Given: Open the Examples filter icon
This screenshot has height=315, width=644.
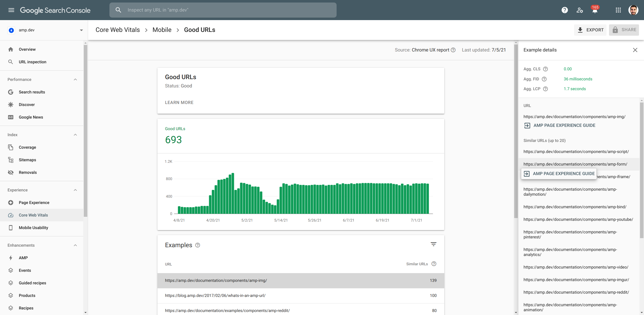Looking at the screenshot, I should [433, 244].
